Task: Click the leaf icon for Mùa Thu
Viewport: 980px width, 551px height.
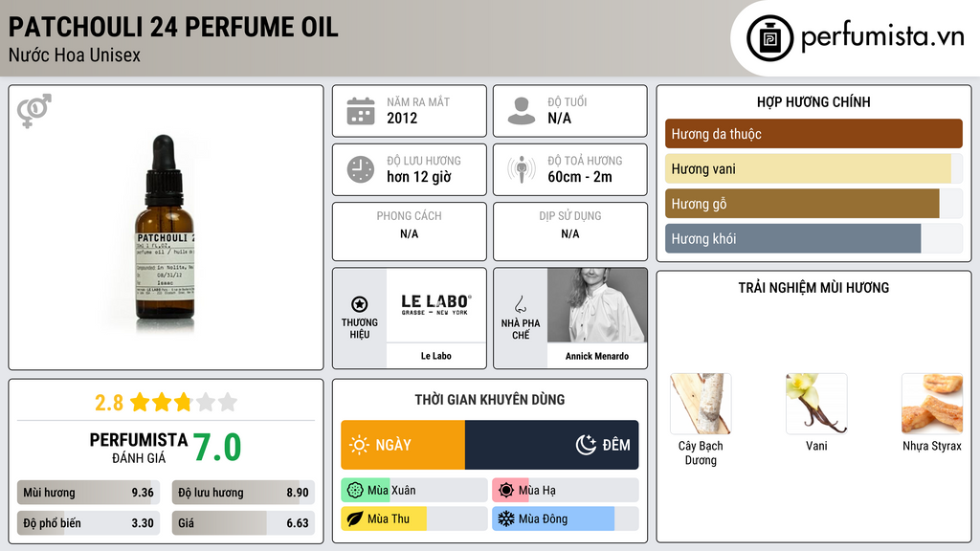Action: click(x=354, y=518)
